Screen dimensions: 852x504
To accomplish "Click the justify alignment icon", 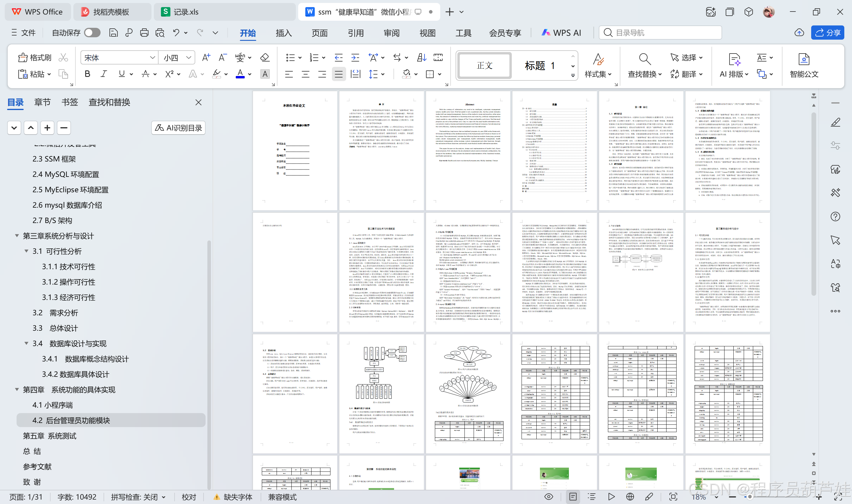I will 338,74.
